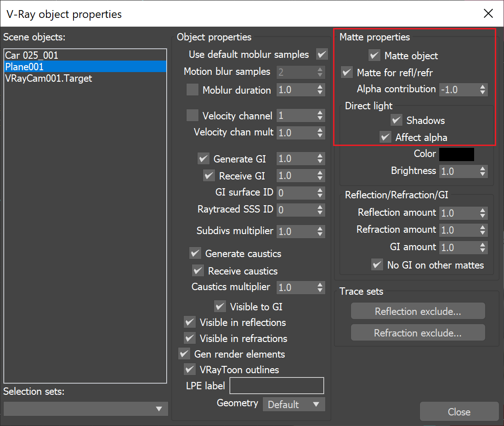Viewport: 504px width, 426px height.
Task: Enable the Velocity channel checkbox
Action: point(193,115)
